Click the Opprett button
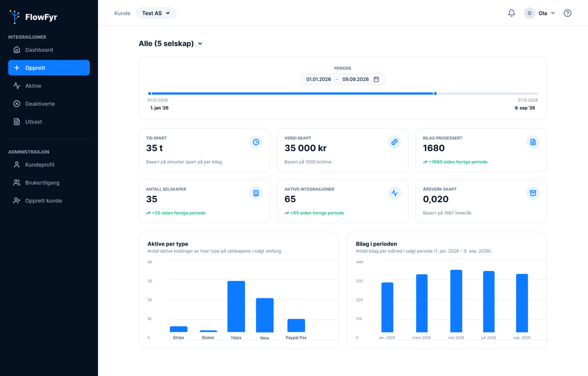This screenshot has height=376, width=588. pos(49,68)
